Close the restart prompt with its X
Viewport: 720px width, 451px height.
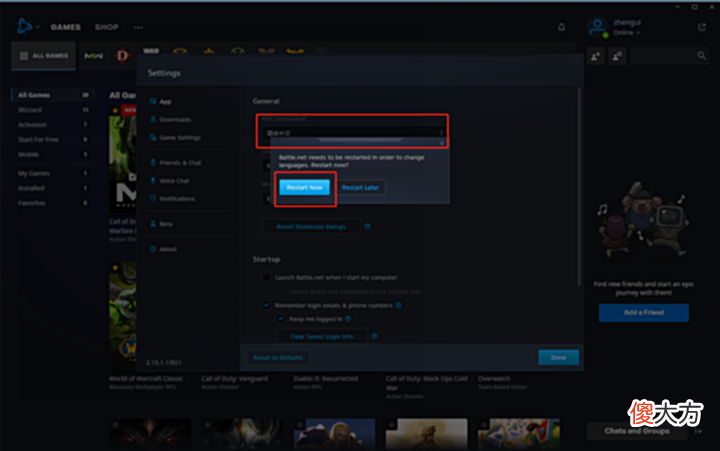point(441,143)
